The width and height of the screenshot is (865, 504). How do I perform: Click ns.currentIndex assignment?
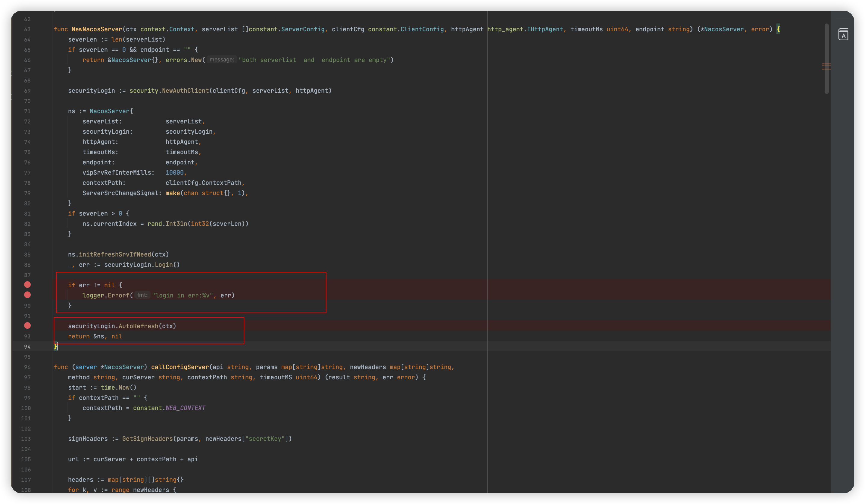click(x=110, y=224)
